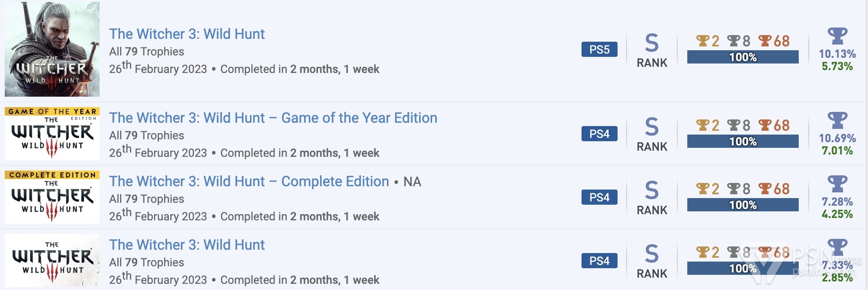868x290 pixels.
Task: Click PS4 badge on Game of the Year row
Action: click(x=600, y=134)
